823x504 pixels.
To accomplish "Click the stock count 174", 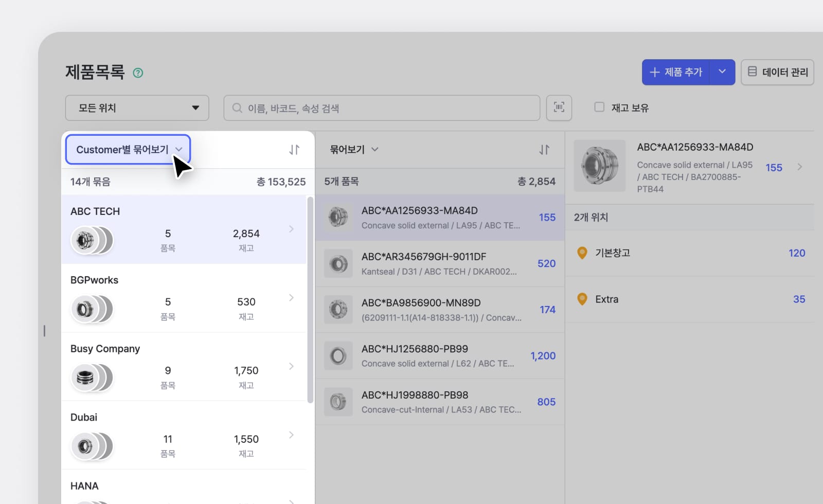I will point(547,310).
